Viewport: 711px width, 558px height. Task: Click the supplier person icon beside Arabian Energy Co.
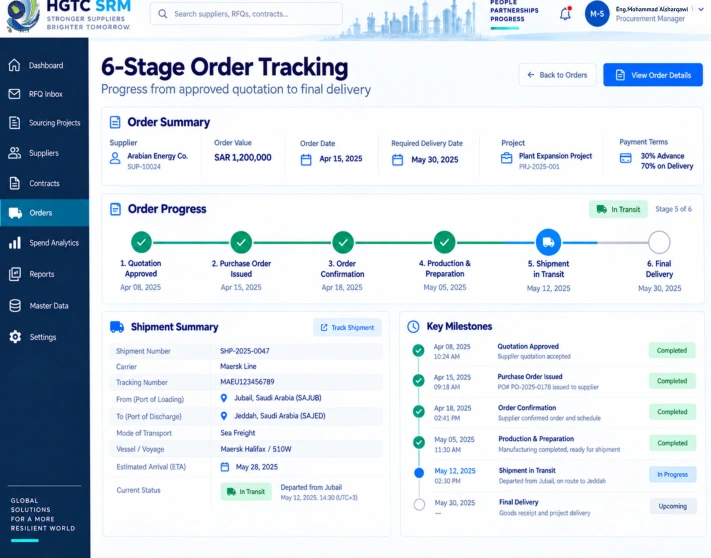115,158
